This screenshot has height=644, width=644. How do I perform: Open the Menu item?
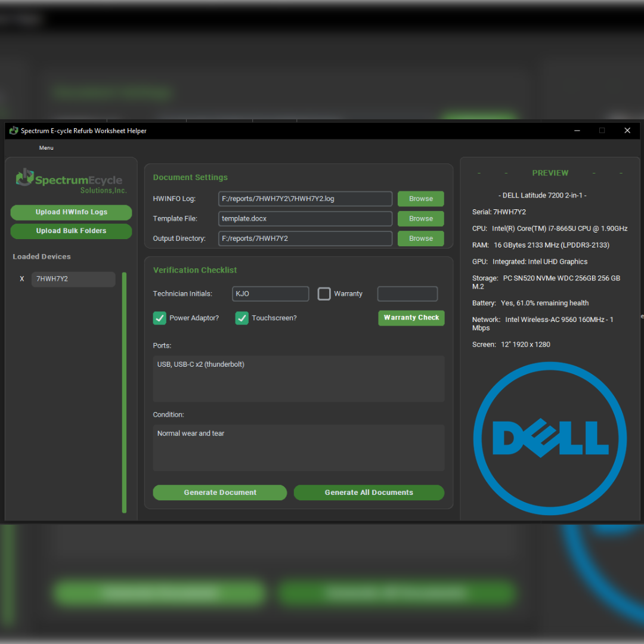(x=46, y=148)
